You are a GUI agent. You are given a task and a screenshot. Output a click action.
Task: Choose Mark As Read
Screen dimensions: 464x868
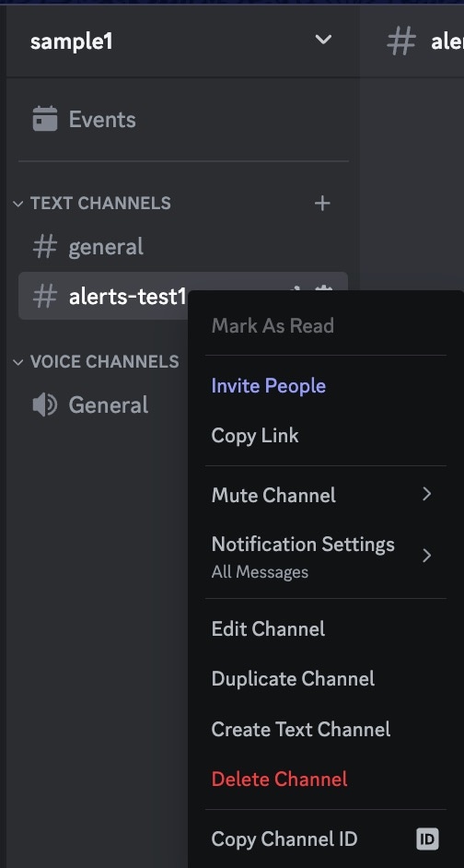coord(326,325)
